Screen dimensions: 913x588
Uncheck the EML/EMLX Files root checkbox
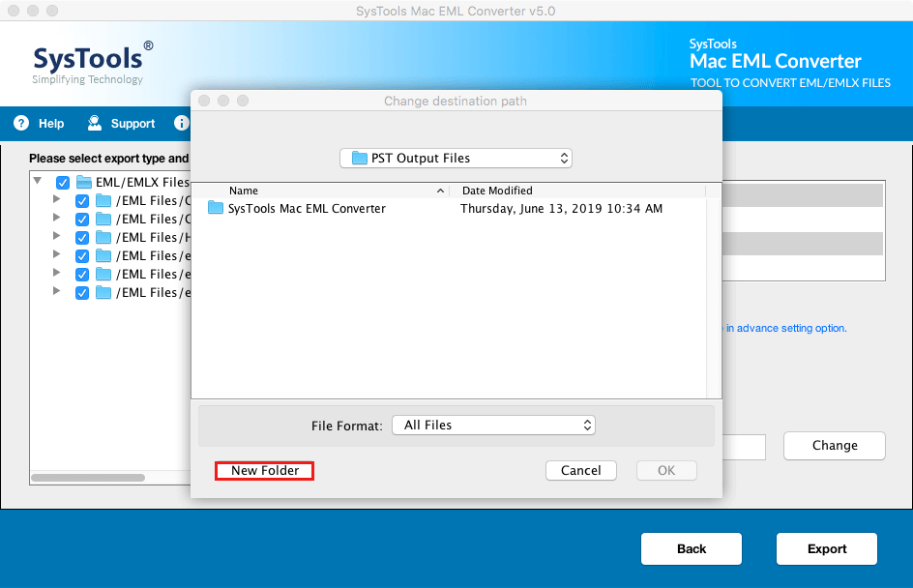[63, 183]
